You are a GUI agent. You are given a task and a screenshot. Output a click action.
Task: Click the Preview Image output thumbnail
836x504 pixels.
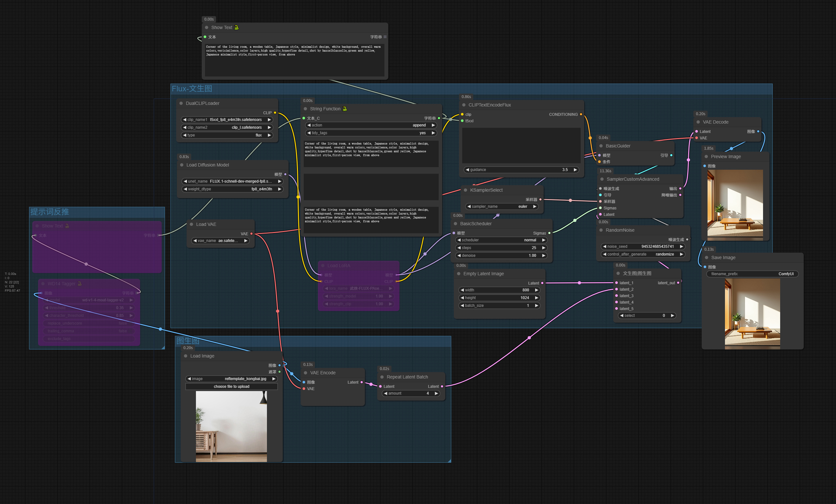coord(735,205)
